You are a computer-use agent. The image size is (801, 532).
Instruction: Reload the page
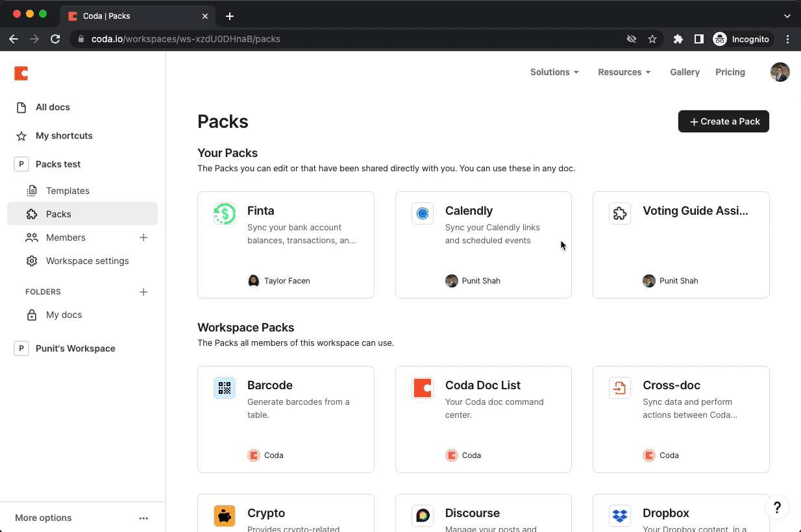55,39
